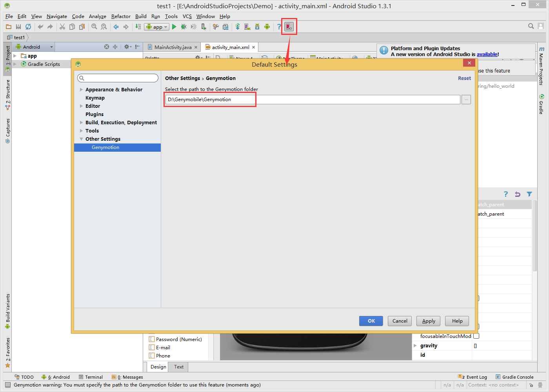Click the Open folder toolbar icon
549x392 pixels.
point(9,27)
